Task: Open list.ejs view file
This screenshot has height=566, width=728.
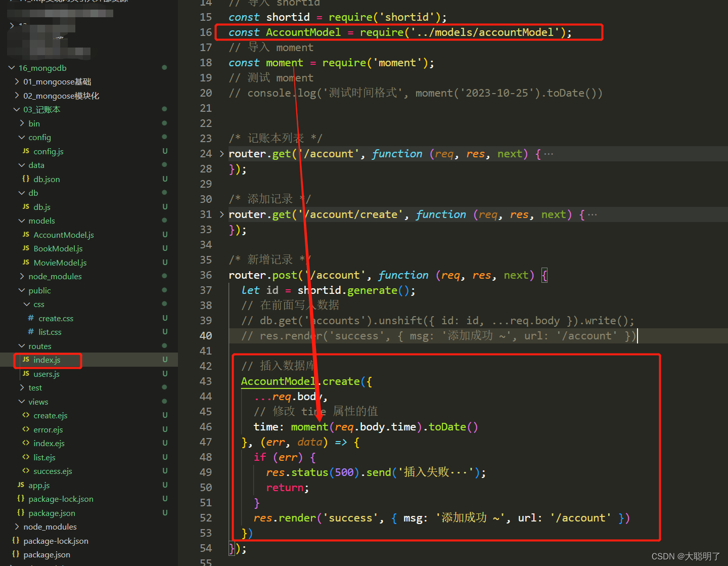Action: 44,457
